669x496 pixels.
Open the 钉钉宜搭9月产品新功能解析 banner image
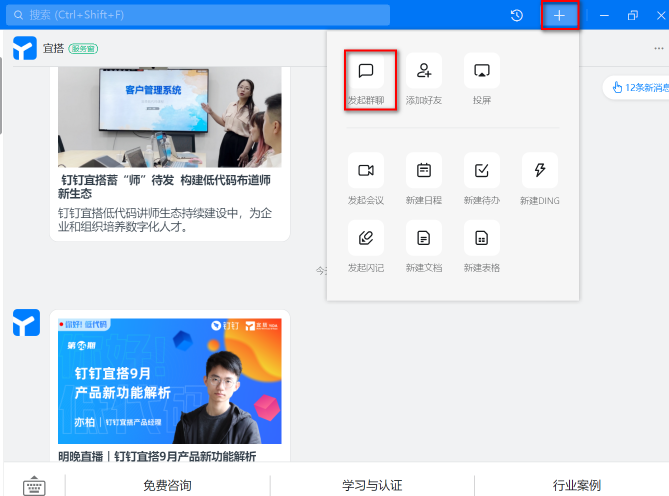[x=170, y=381]
